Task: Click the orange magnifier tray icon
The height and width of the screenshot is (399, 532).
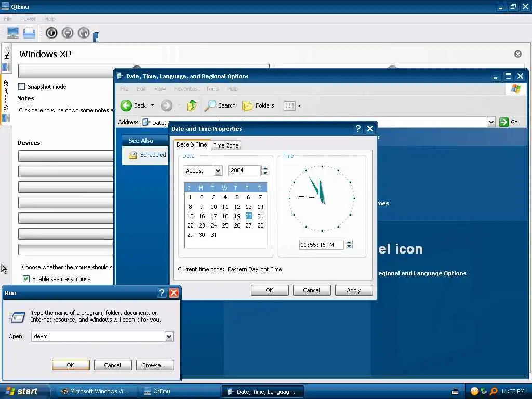Action: coord(494,391)
